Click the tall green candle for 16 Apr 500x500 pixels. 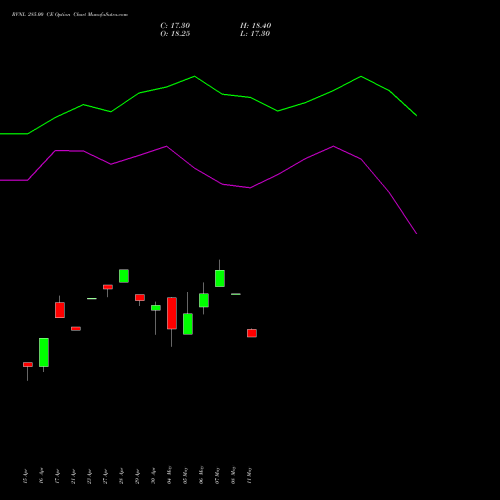point(44,352)
